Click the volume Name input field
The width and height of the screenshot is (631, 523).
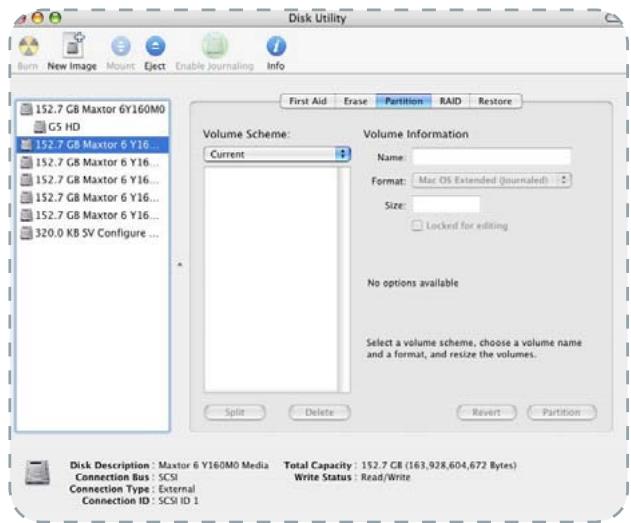point(491,156)
